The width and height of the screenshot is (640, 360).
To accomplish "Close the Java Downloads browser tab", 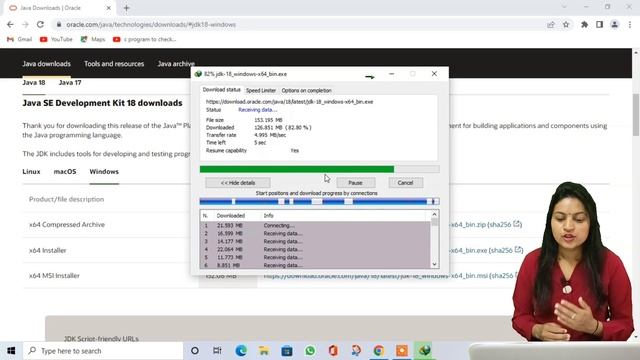I will pos(109,8).
